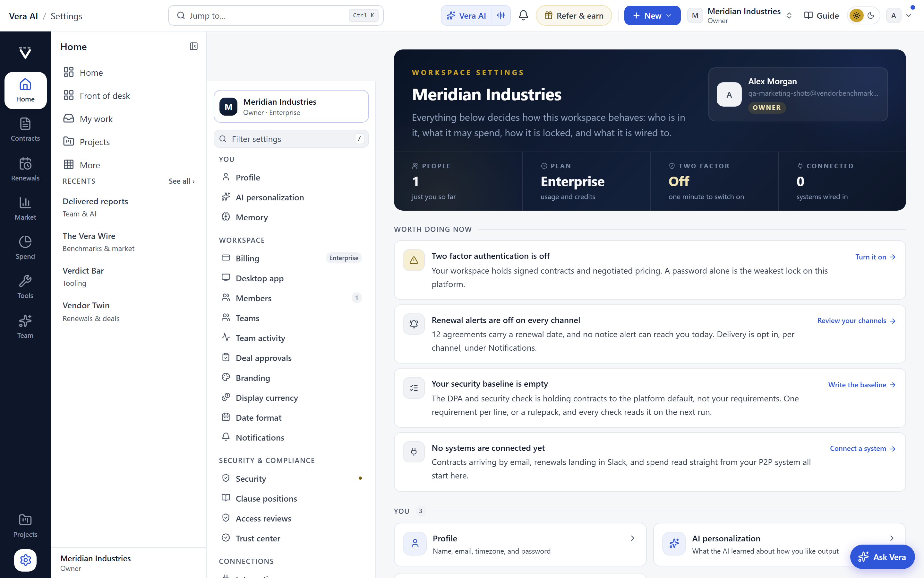Click the Two Factor Off stat tile
This screenshot has width=924, height=578.
pos(714,181)
